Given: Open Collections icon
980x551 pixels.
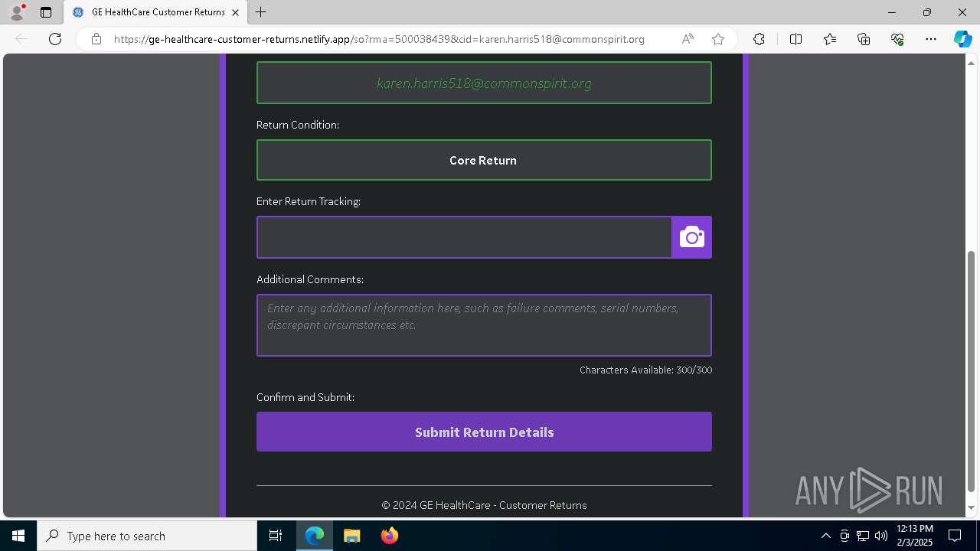Looking at the screenshot, I should pyautogui.click(x=864, y=39).
